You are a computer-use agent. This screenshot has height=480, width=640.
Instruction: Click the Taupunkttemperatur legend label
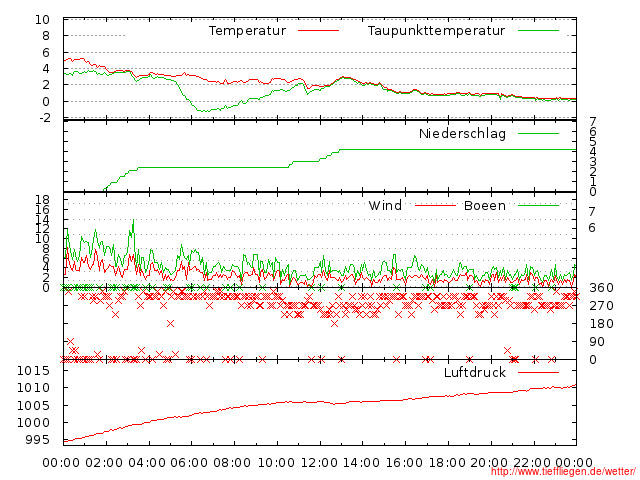pos(436,31)
